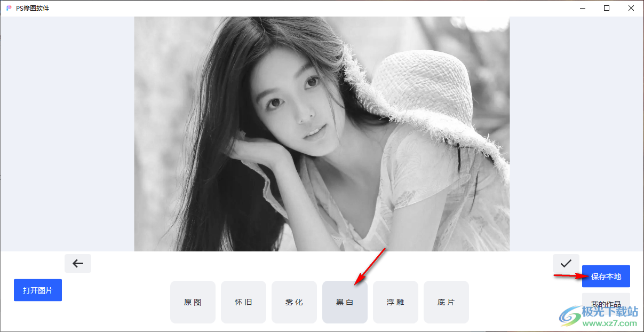This screenshot has width=644, height=332.
Task: Minimize the PS修图软件 window
Action: pos(582,8)
